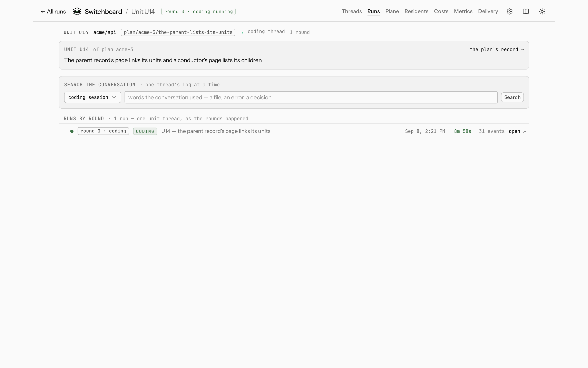Screen dimensions: 588x368
Task: Click the Sep 8, 2:21 PM timestamp
Action: coord(425,131)
